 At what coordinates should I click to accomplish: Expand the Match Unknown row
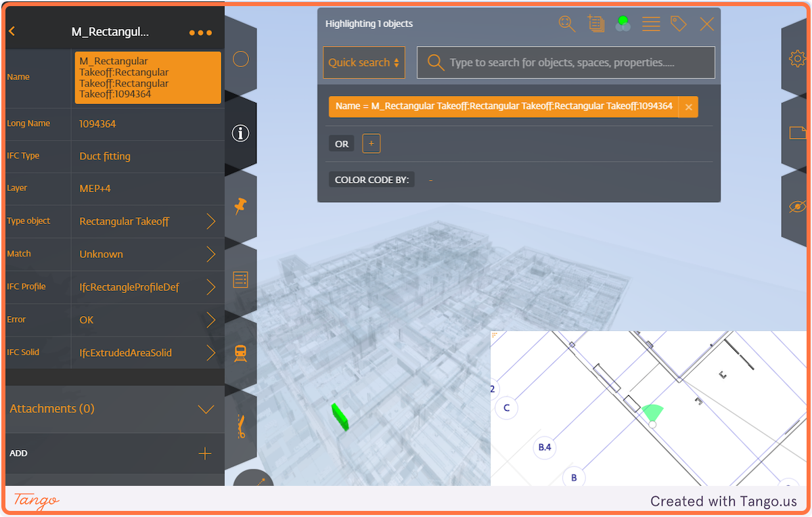pos(210,254)
